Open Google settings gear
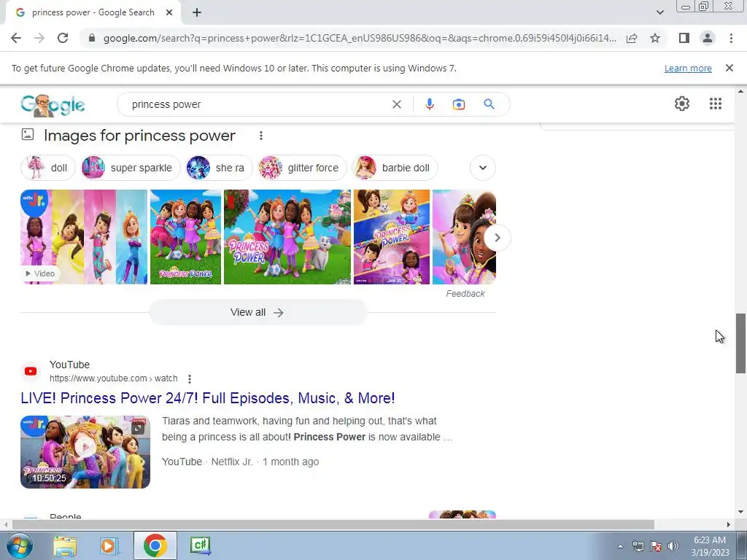Viewport: 747px width, 560px height. tap(682, 104)
